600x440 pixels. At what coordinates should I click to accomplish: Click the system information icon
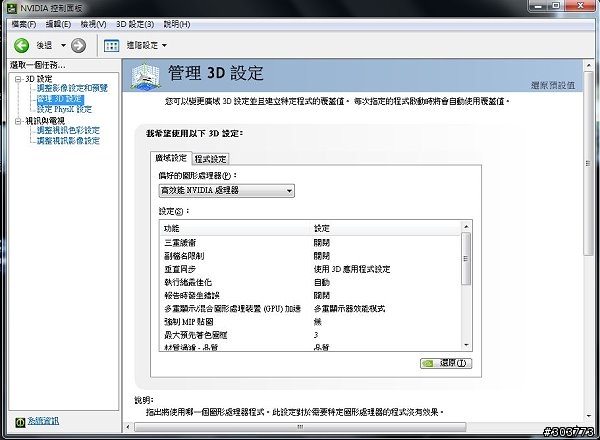[20, 422]
